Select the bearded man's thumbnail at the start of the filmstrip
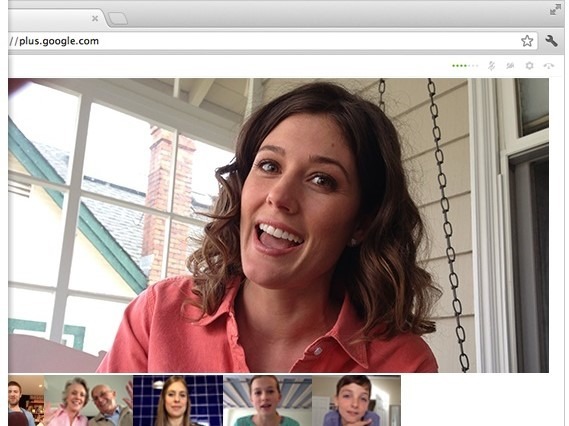 click(x=26, y=401)
